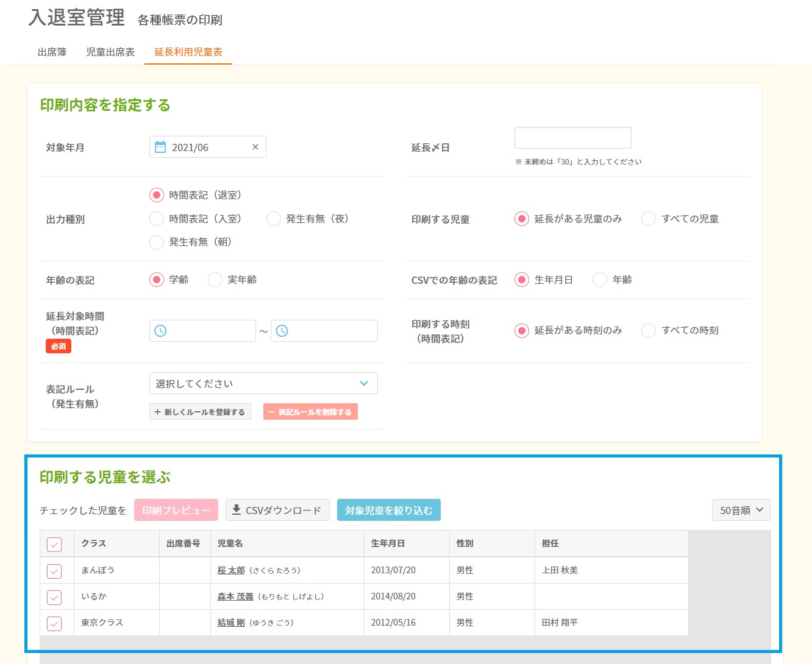Select すべての時刻 option

click(x=649, y=330)
